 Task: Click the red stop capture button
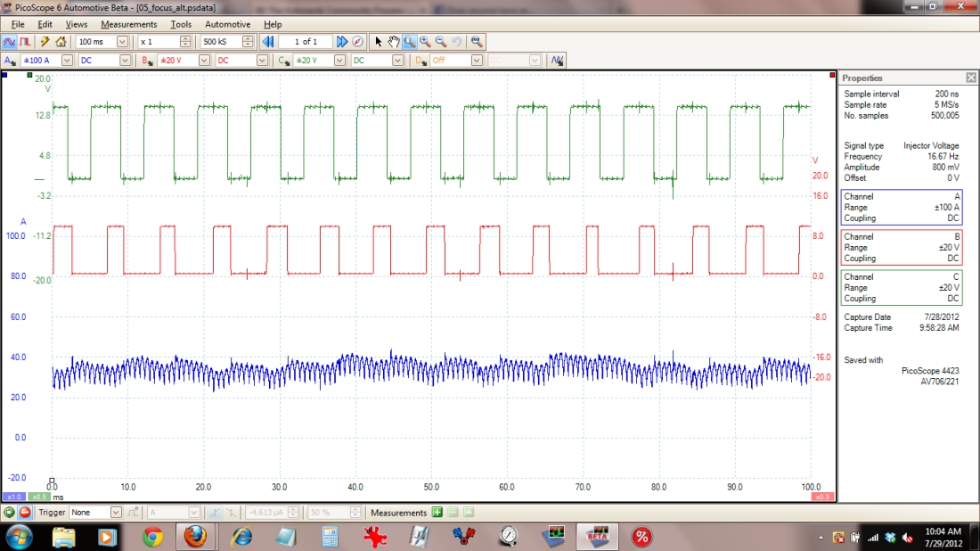coord(24,513)
